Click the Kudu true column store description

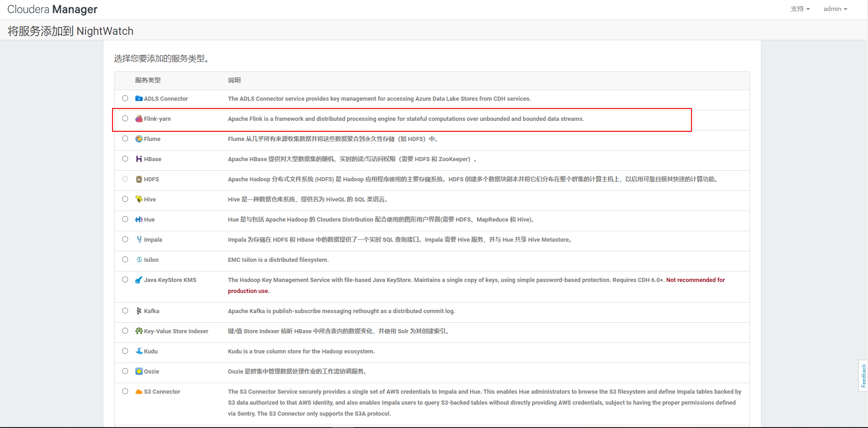click(301, 352)
